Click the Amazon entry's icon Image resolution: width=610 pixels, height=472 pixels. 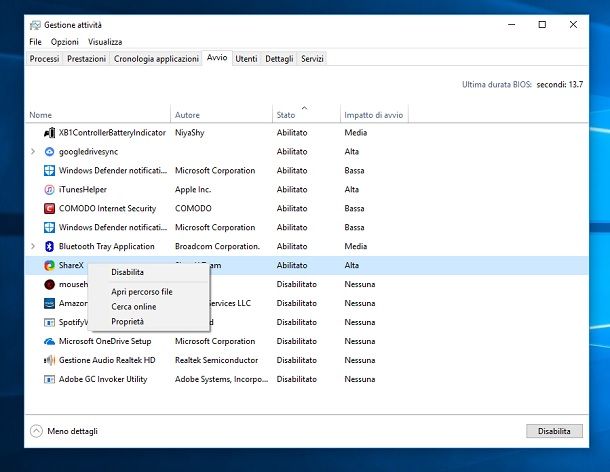tap(49, 303)
